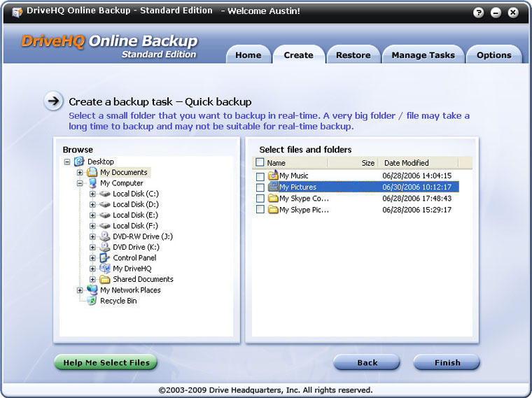Image resolution: width=532 pixels, height=398 pixels.
Task: Expand DVD-RW Drive (J:) node
Action: (x=92, y=236)
